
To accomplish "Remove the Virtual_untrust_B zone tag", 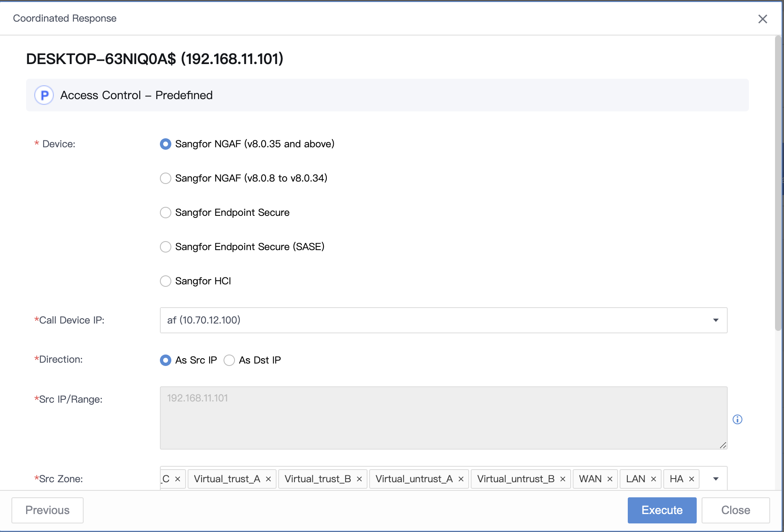I will [x=563, y=479].
